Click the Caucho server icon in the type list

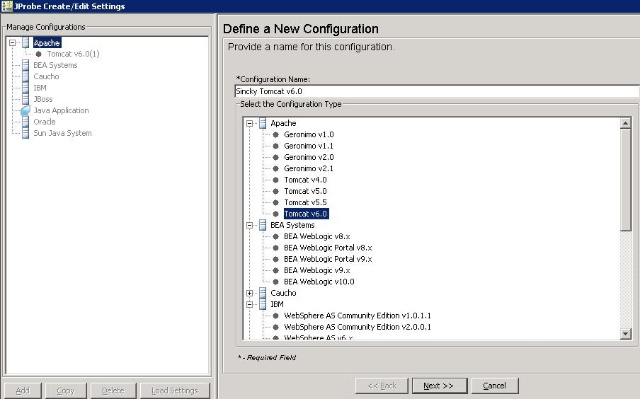click(x=262, y=293)
